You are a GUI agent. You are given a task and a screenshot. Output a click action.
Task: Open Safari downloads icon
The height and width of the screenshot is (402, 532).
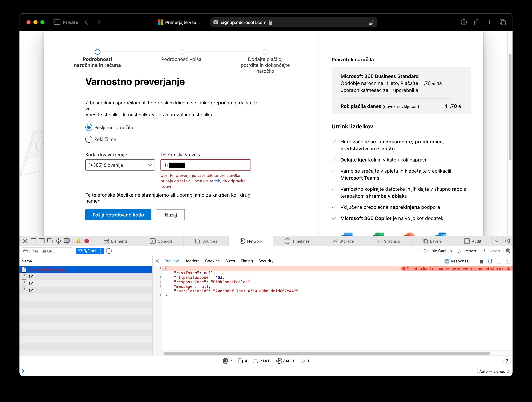(x=464, y=22)
